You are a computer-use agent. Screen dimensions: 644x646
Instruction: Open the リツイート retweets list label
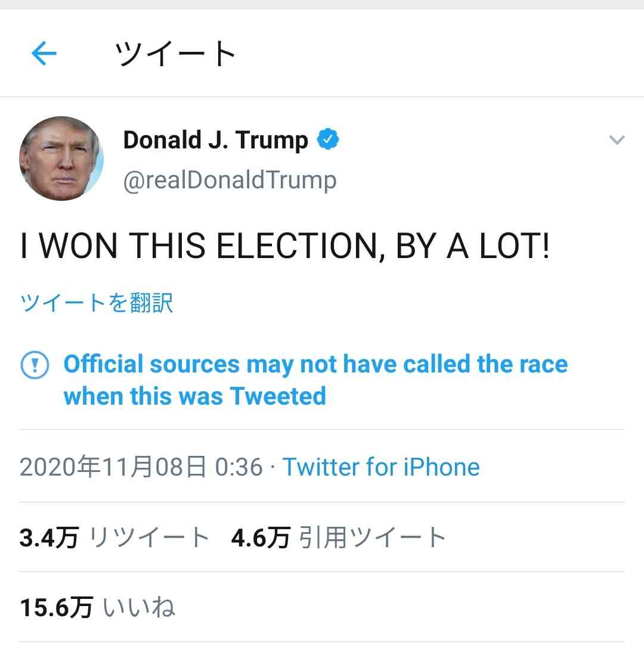pyautogui.click(x=149, y=538)
